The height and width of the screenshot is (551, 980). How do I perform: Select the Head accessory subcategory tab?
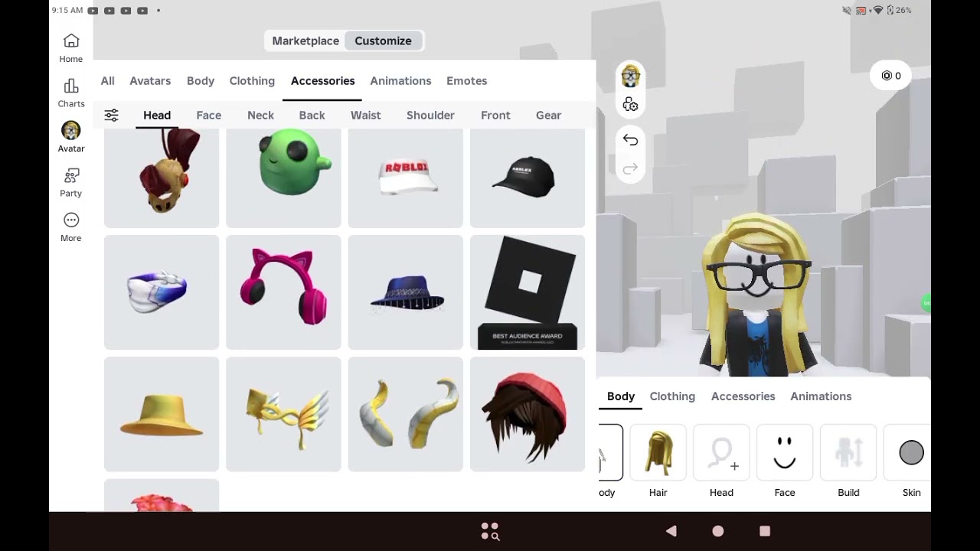(157, 116)
